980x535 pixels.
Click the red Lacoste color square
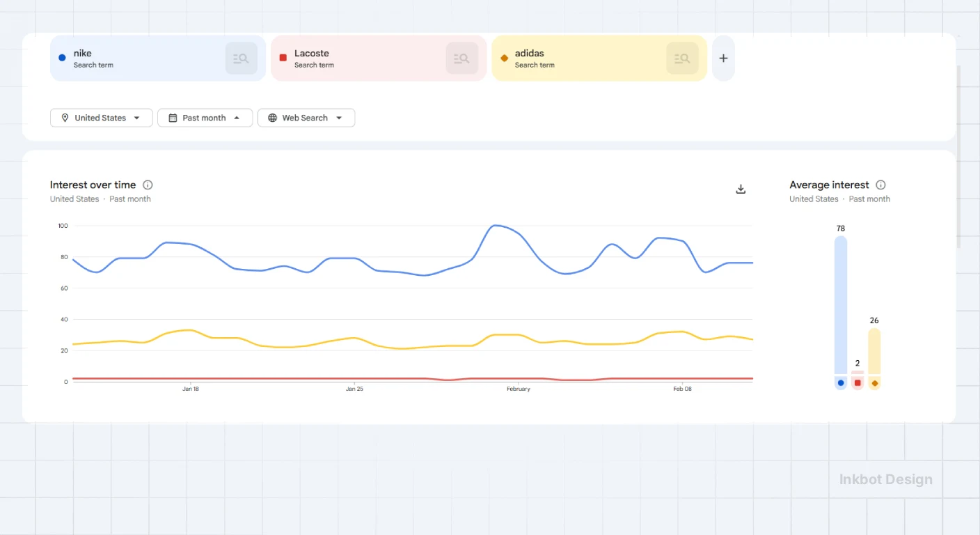[283, 58]
